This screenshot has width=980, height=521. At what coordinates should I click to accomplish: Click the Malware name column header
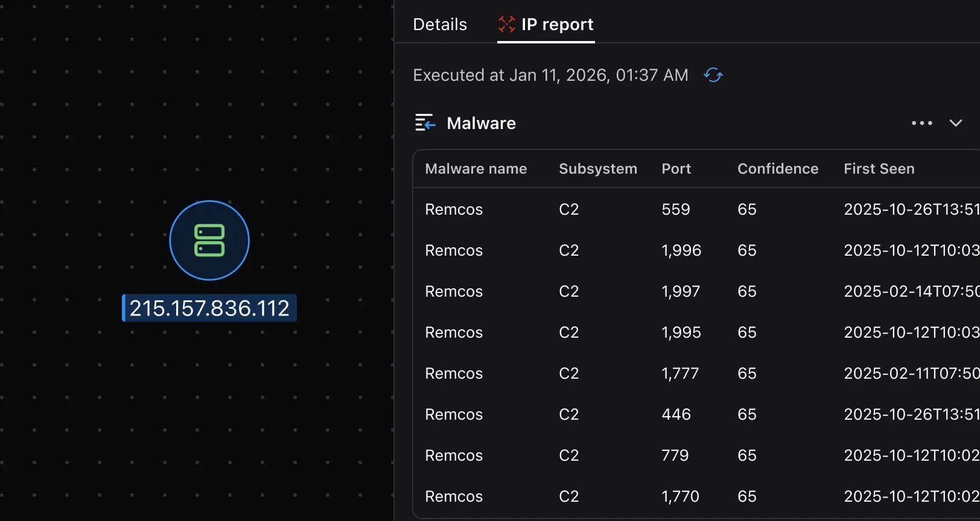tap(476, 169)
